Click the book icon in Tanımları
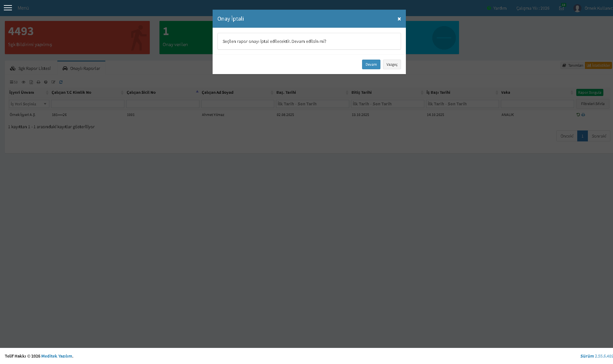The height and width of the screenshot is (364, 613). (x=564, y=65)
